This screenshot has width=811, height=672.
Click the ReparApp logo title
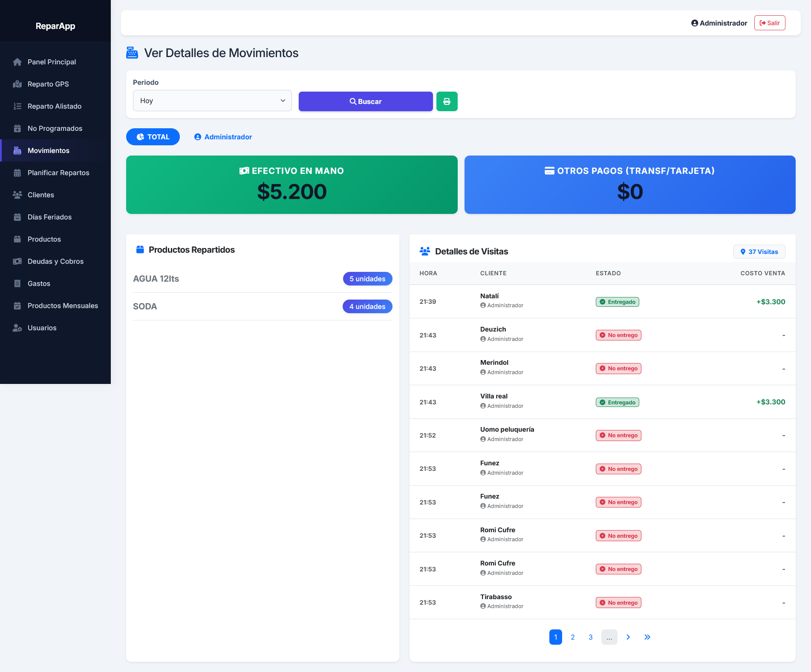(55, 26)
